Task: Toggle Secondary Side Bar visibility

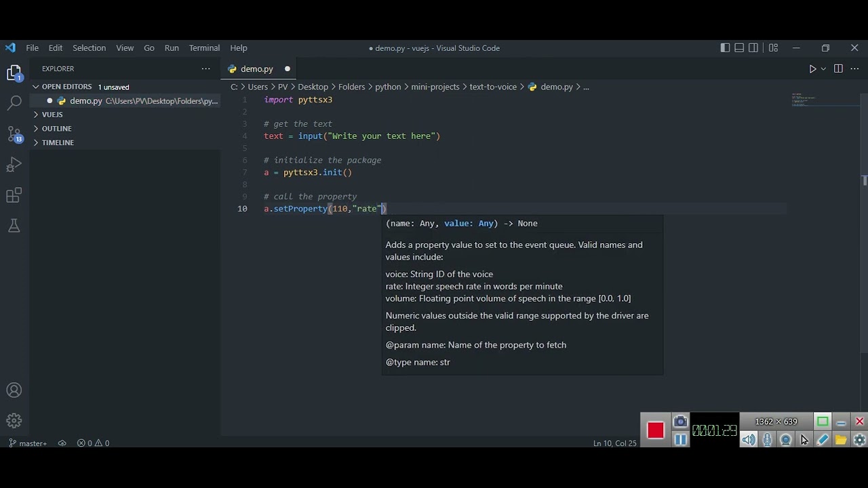Action: 753,48
